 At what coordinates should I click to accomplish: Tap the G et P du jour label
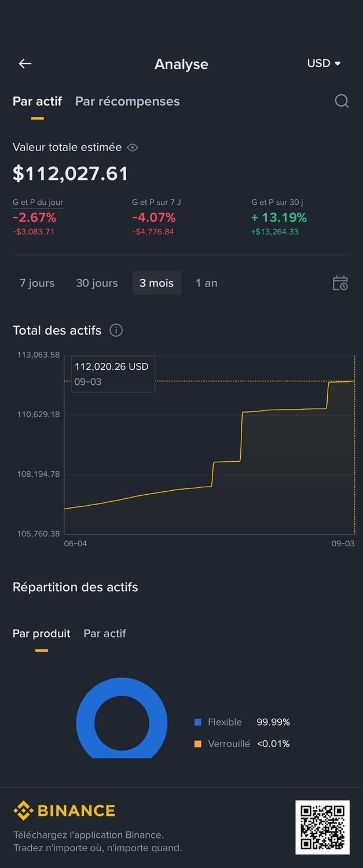[38, 202]
